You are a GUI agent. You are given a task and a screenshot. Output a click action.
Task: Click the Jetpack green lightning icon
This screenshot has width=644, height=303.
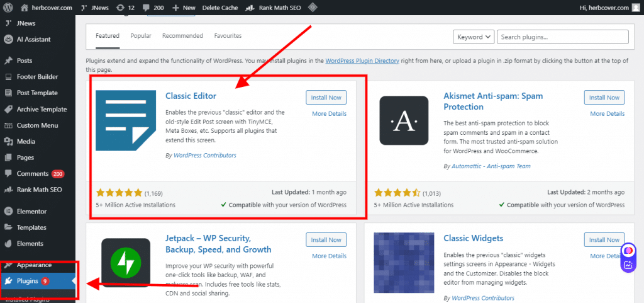pyautogui.click(x=126, y=262)
